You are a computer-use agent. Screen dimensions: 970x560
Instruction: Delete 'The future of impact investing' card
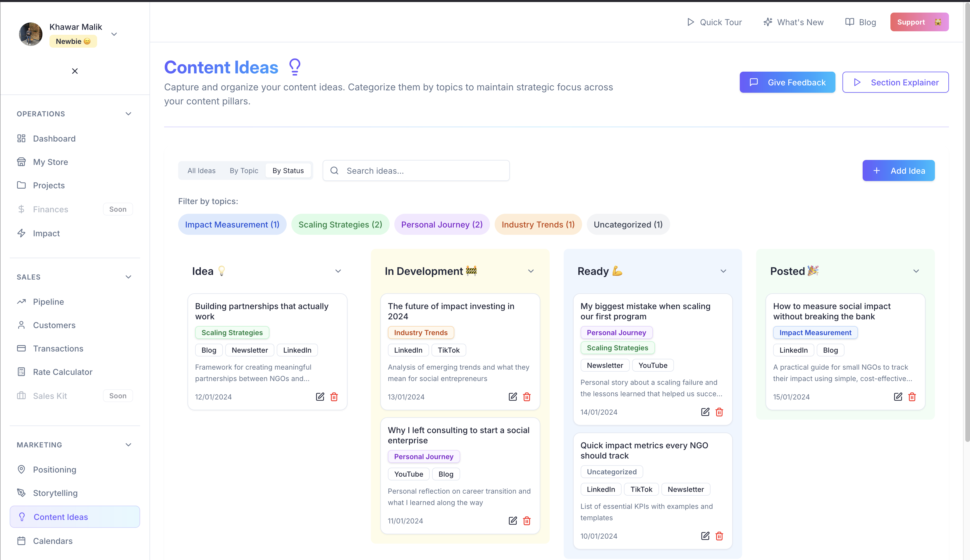coord(527,397)
